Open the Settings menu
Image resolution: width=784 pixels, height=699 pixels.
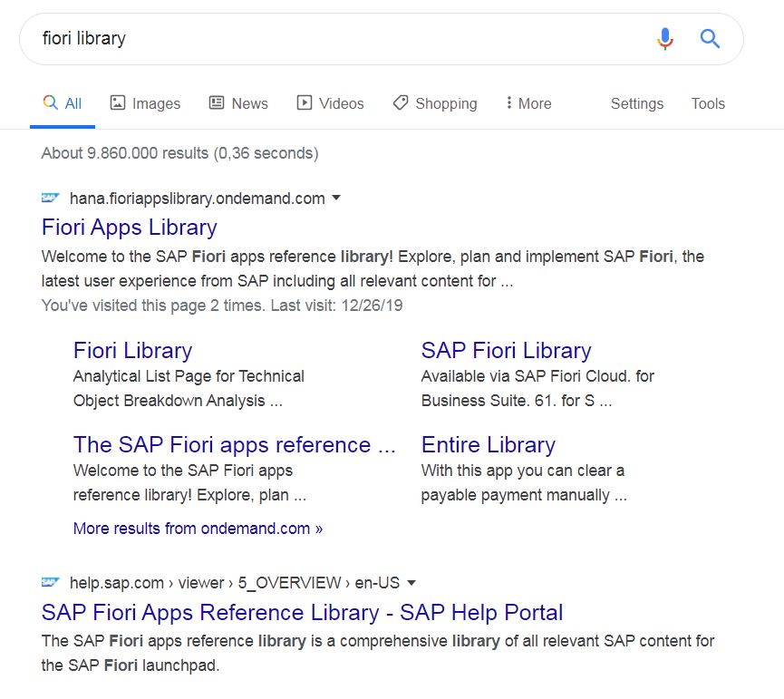coord(637,103)
